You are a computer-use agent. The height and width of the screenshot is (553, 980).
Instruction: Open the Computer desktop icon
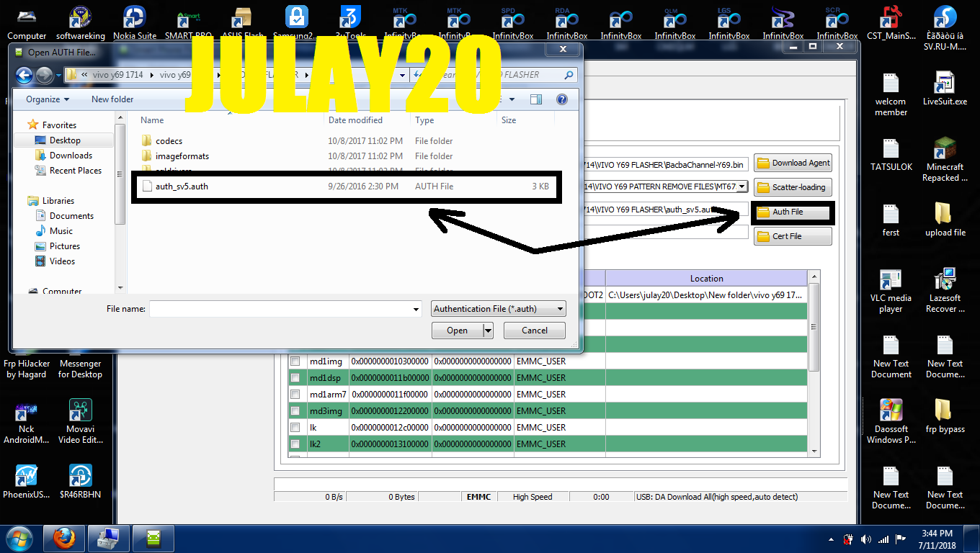tap(27, 22)
